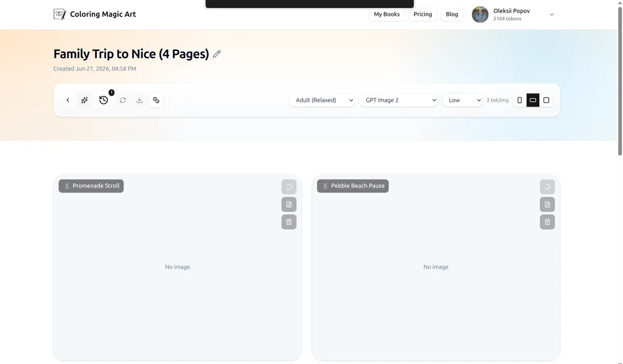Click the sparkles generate icon
This screenshot has width=623, height=364.
pyautogui.click(x=85, y=100)
